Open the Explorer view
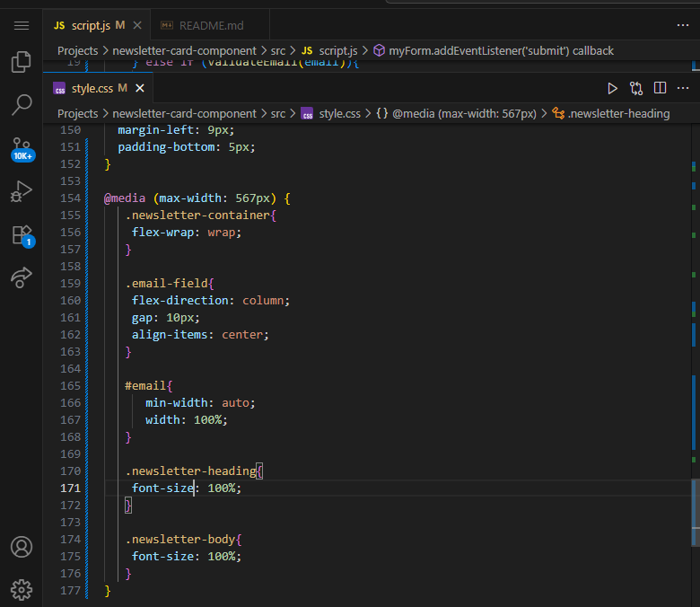 22,61
